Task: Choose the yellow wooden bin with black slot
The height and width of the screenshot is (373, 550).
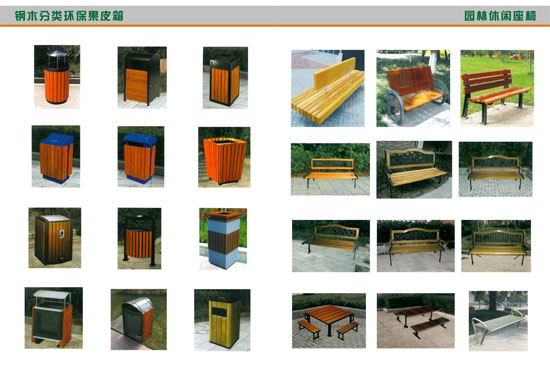Action: [x=222, y=320]
